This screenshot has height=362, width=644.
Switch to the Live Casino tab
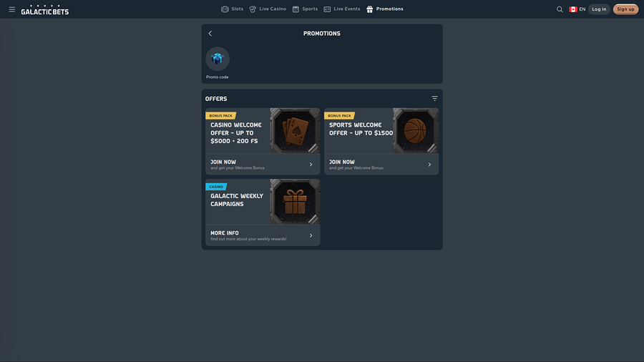[268, 9]
